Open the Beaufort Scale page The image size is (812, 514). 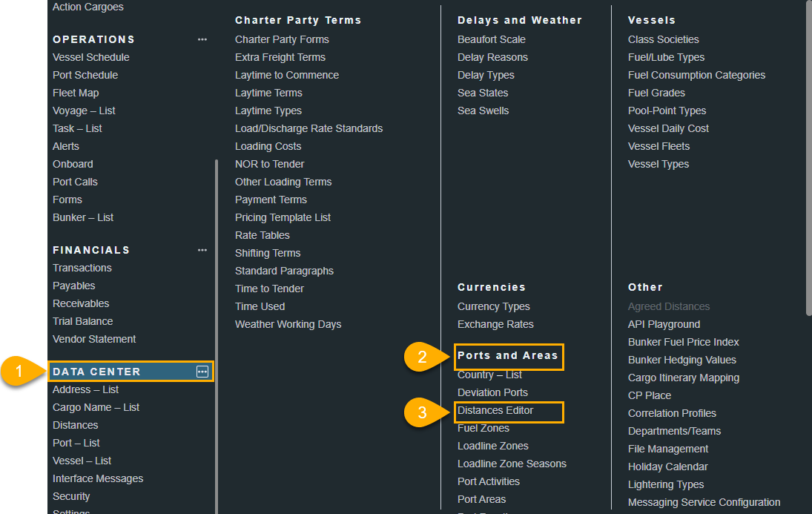(491, 39)
